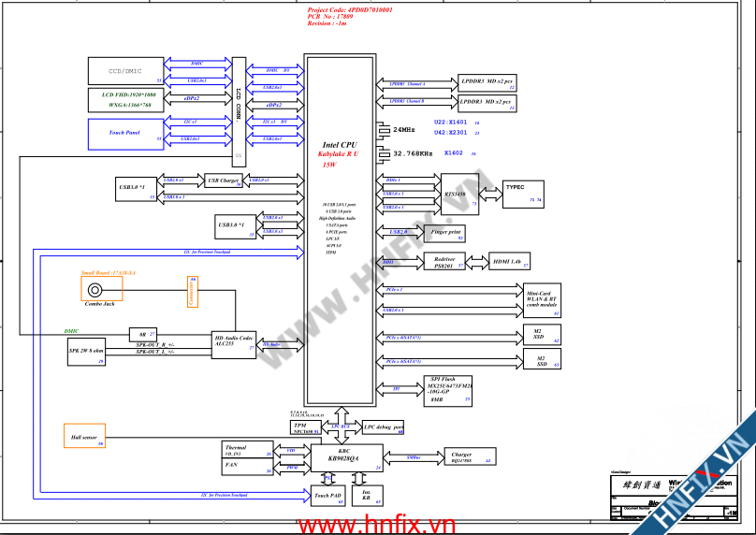Select the CCD/DMIC block
This screenshot has height=535, width=756.
[x=125, y=71]
